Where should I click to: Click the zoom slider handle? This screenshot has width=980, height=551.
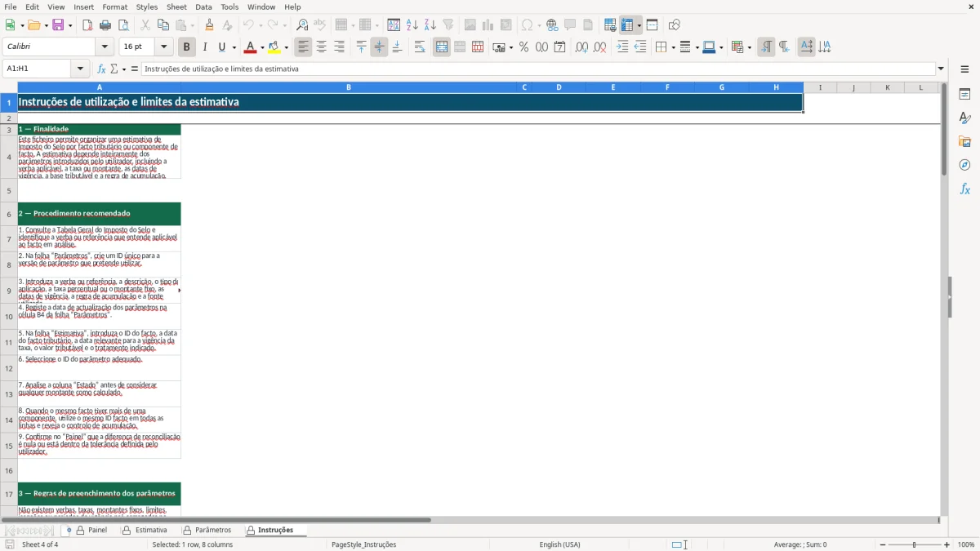(915, 544)
